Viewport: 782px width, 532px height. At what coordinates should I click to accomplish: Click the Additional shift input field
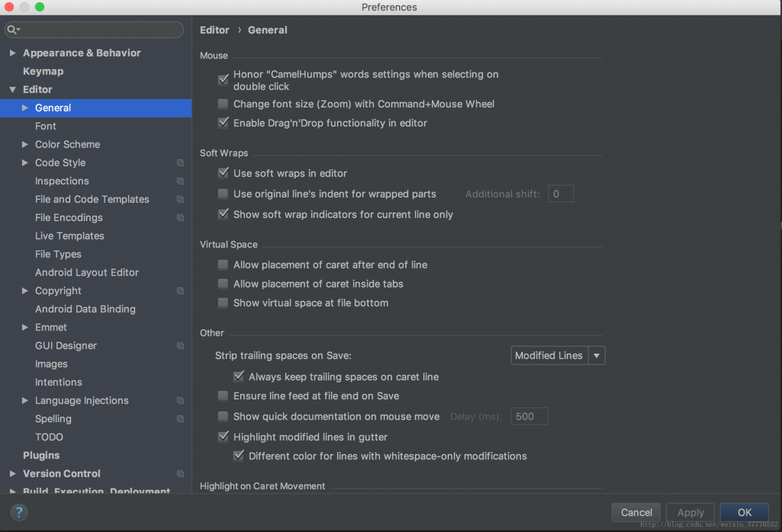(561, 194)
